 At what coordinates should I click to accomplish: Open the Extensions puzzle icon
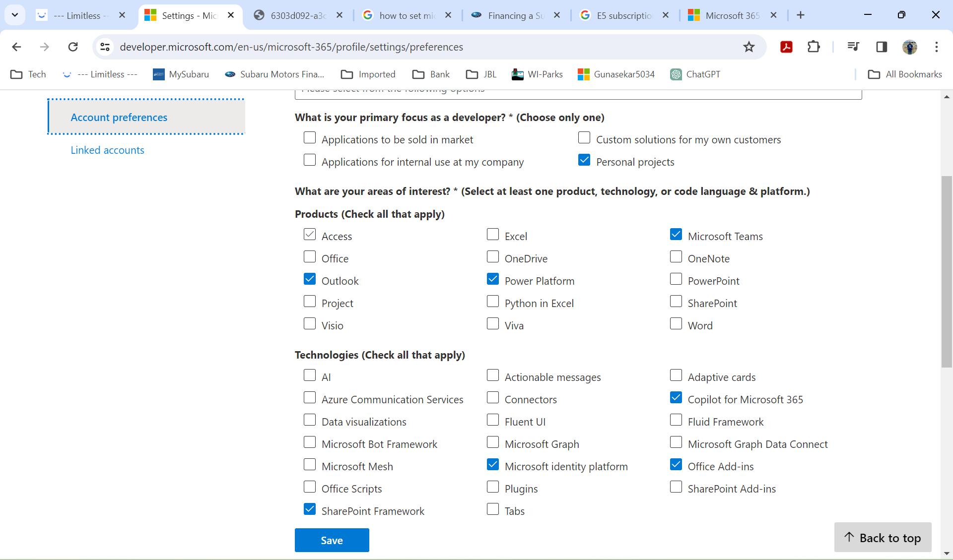tap(814, 47)
